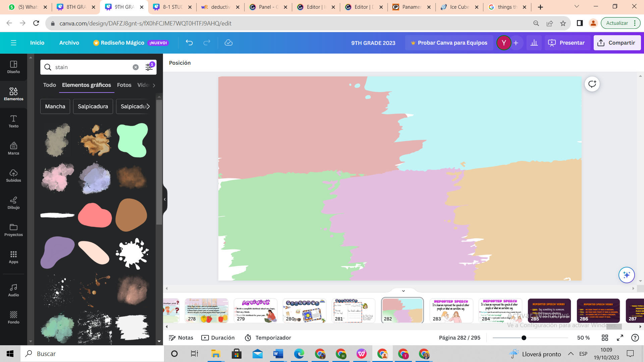Open the Canva magic assistant button
Viewport: 644px width, 362px height.
coord(626,275)
